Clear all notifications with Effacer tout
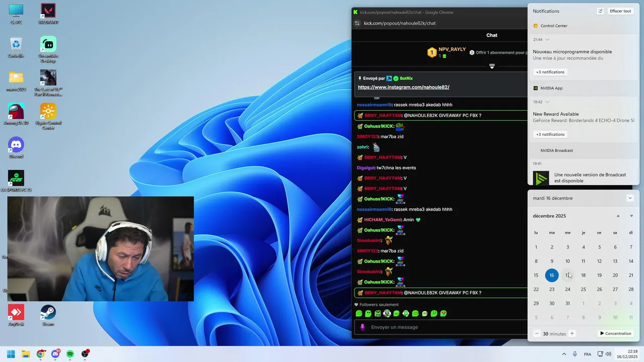Image resolution: width=644 pixels, height=362 pixels. click(620, 11)
